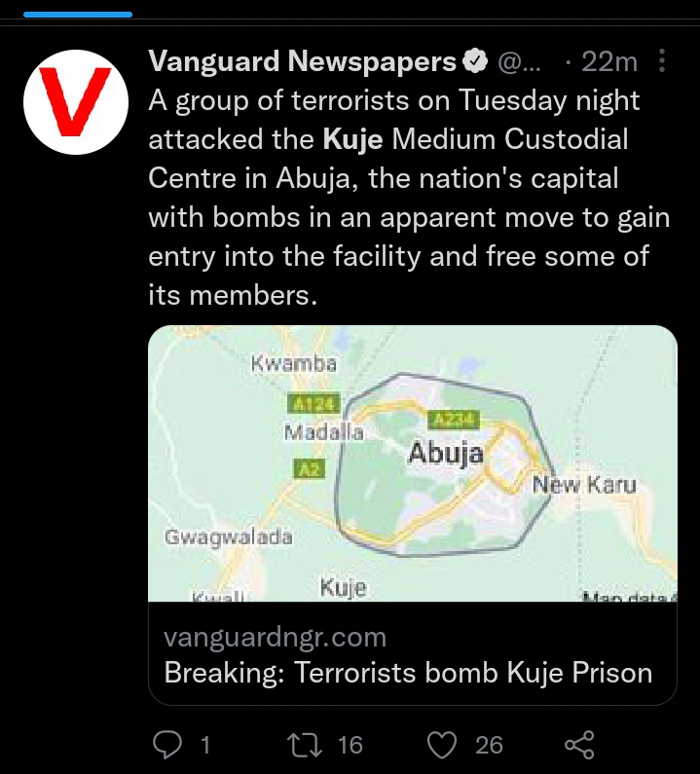The height and width of the screenshot is (774, 700).
Task: Open the vanguardngr.com link domain
Action: [276, 639]
